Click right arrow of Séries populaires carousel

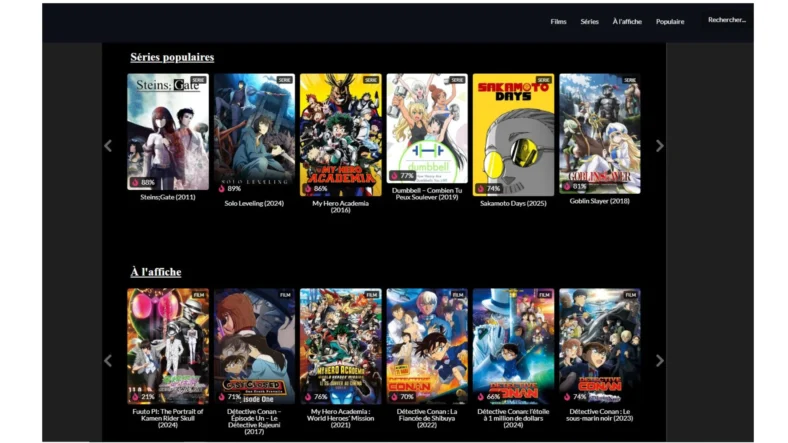[x=659, y=146]
